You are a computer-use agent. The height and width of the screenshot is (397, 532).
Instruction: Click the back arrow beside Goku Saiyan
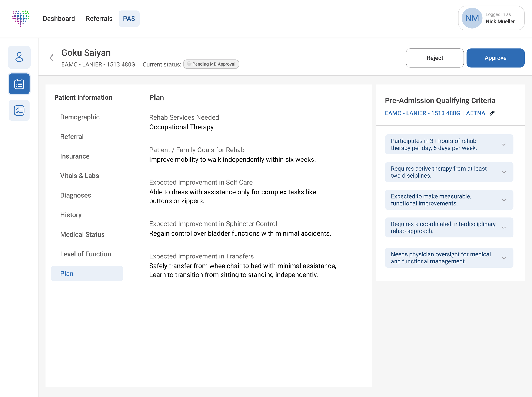pyautogui.click(x=51, y=58)
